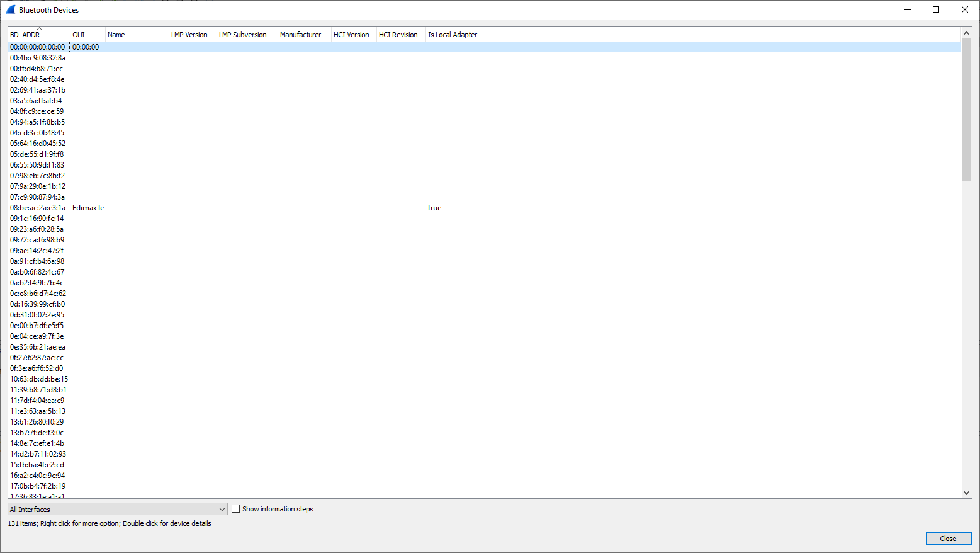Select device 04:94:a5:1f:8b:b5
980x553 pixels.
(x=37, y=122)
